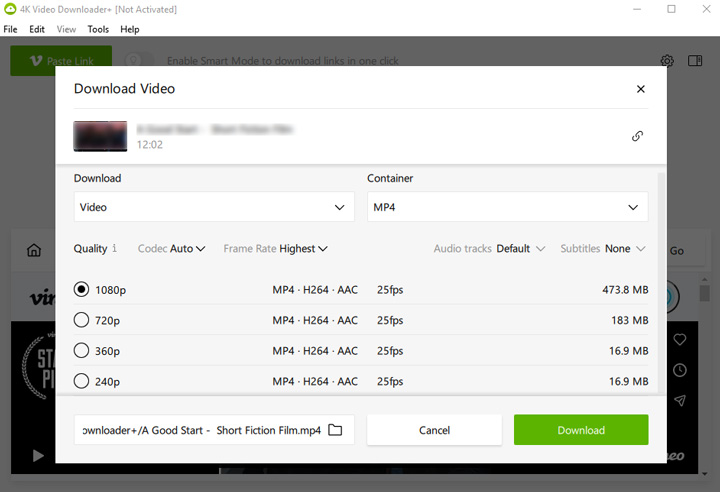The width and height of the screenshot is (720, 492).
Task: Click the 473.8 MB file size text
Action: click(625, 290)
